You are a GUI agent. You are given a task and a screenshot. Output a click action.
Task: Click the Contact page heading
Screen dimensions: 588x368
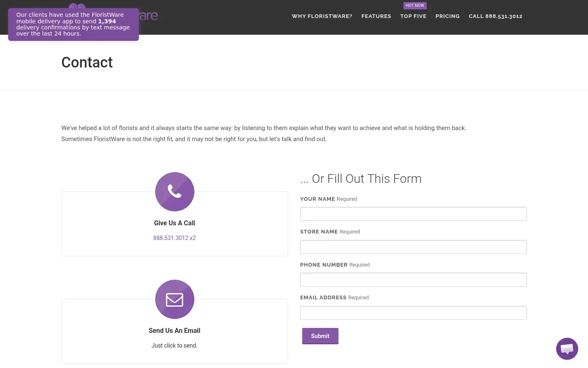[87, 63]
